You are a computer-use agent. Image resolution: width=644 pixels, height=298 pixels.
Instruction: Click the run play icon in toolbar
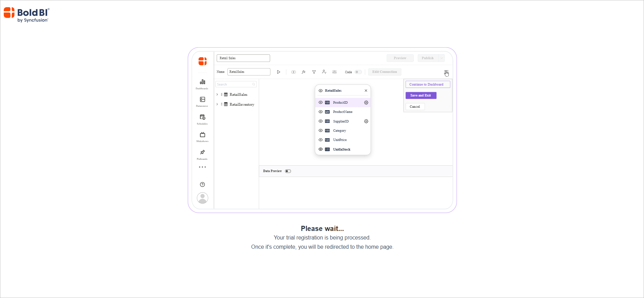point(279,72)
